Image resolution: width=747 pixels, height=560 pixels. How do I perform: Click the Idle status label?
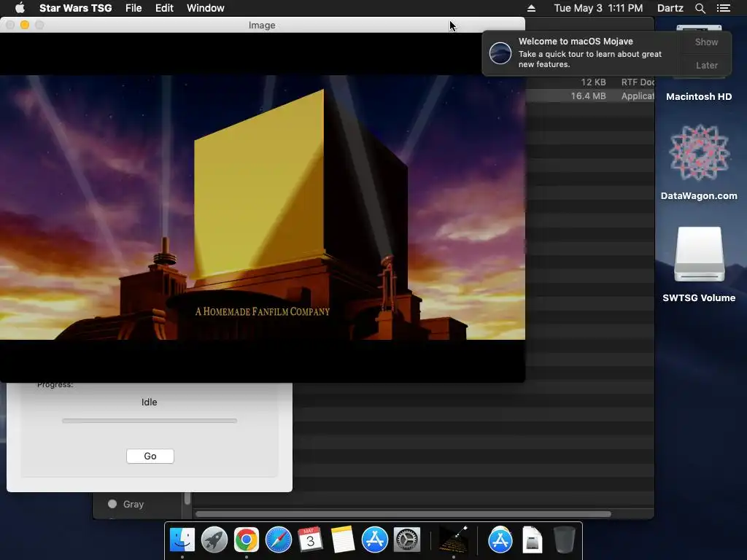[x=149, y=402]
